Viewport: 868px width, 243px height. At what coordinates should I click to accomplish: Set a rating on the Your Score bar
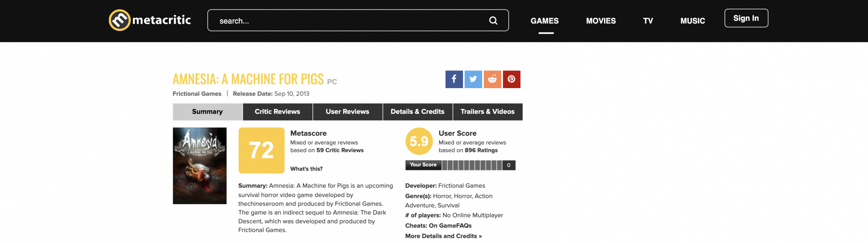[x=472, y=165]
